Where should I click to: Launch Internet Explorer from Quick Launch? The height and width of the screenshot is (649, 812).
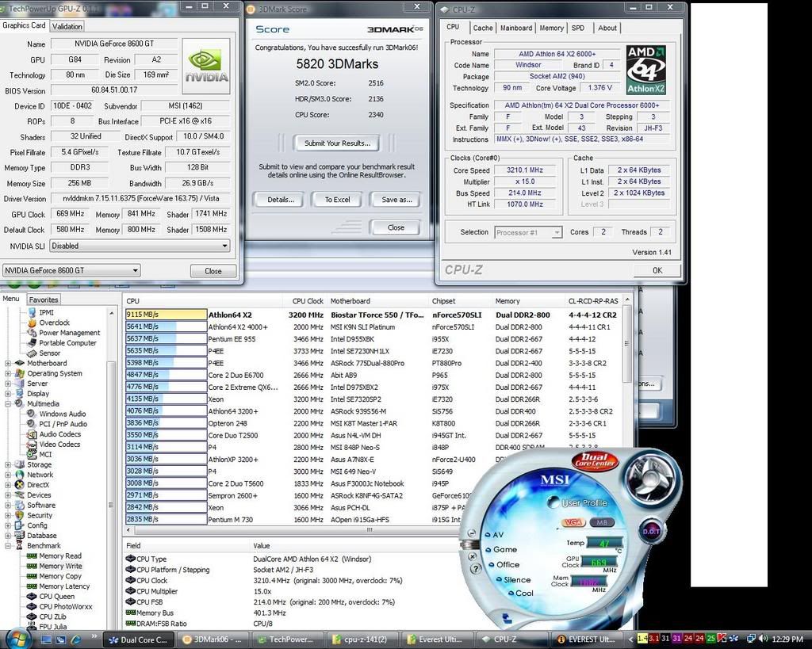coord(75,639)
